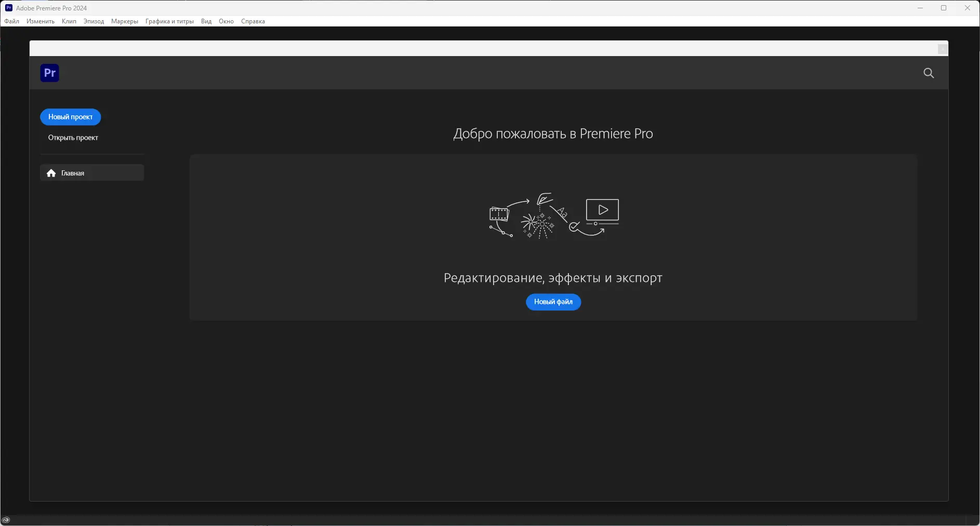Open the Эпизод menu

point(94,21)
